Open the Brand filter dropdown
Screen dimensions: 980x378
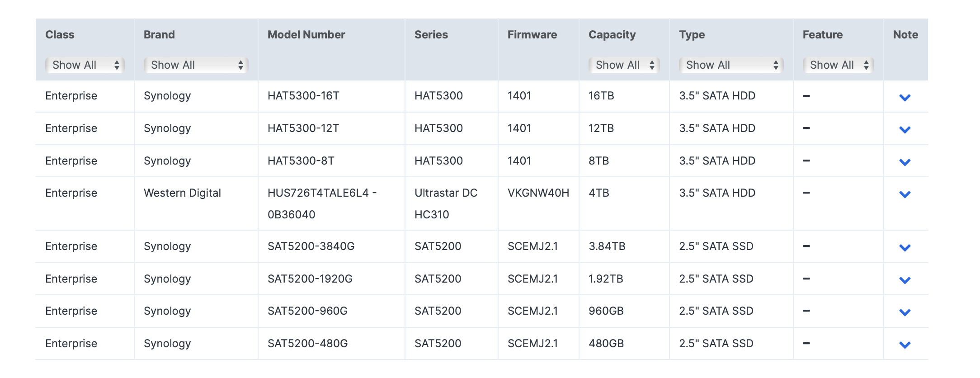tap(196, 65)
